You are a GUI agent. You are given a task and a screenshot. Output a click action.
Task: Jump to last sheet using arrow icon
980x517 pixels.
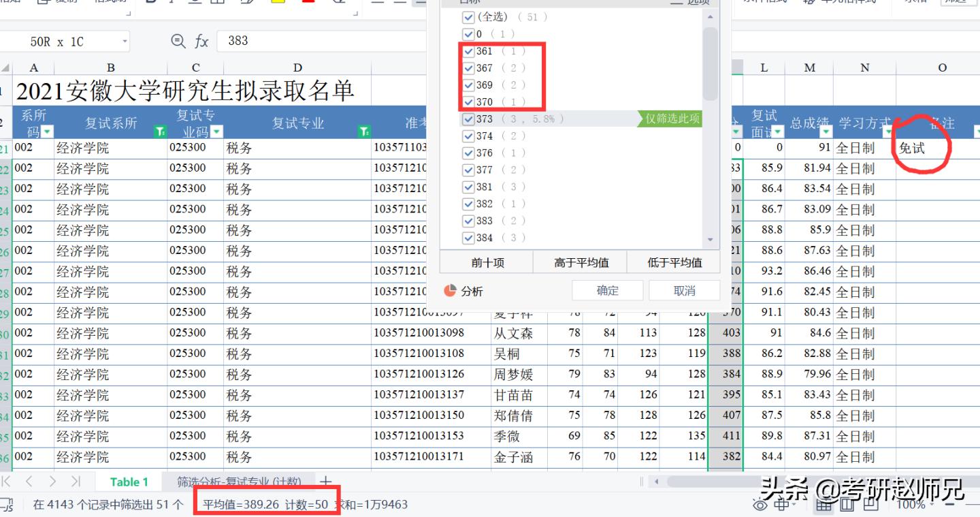[75, 482]
